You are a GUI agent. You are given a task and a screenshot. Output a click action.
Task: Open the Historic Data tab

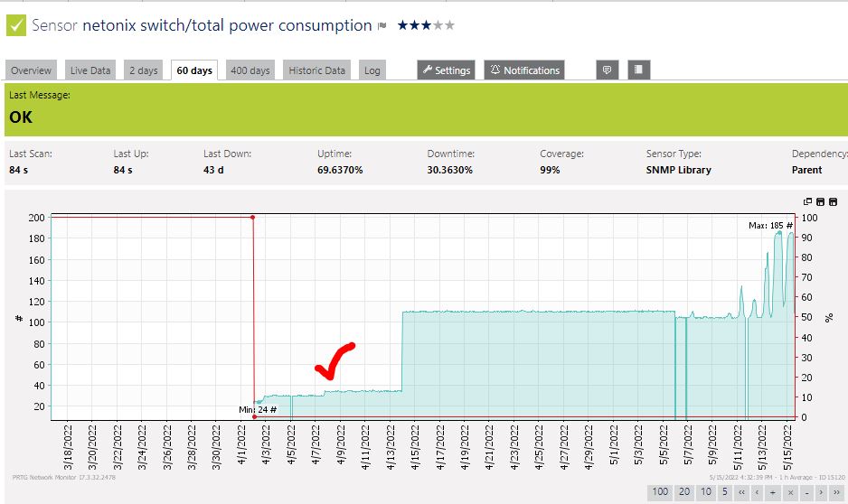[316, 70]
